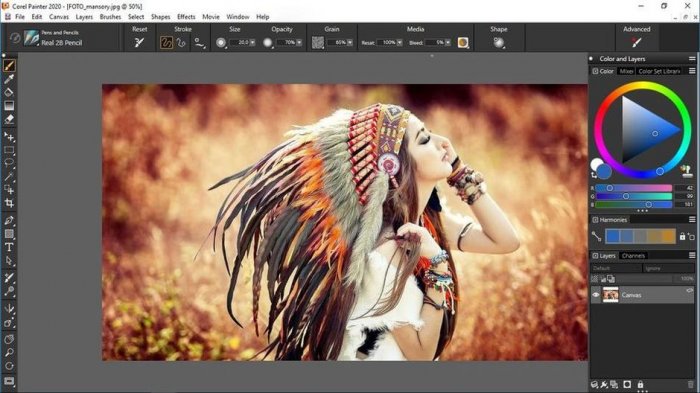The width and height of the screenshot is (700, 393).
Task: Click the blue main color swatch
Action: click(x=604, y=171)
